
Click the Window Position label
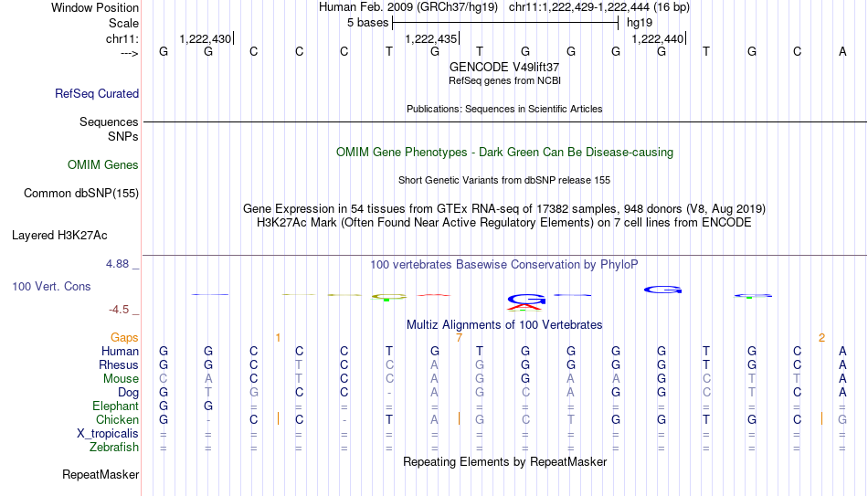point(95,7)
